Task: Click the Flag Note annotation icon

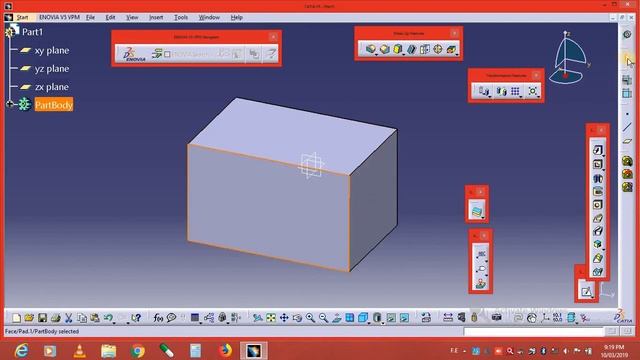Action: point(482,269)
